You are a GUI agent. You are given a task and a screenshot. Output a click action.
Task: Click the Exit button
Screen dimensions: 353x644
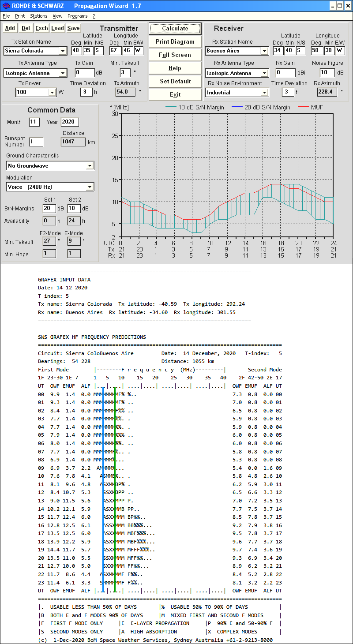[x=175, y=94]
